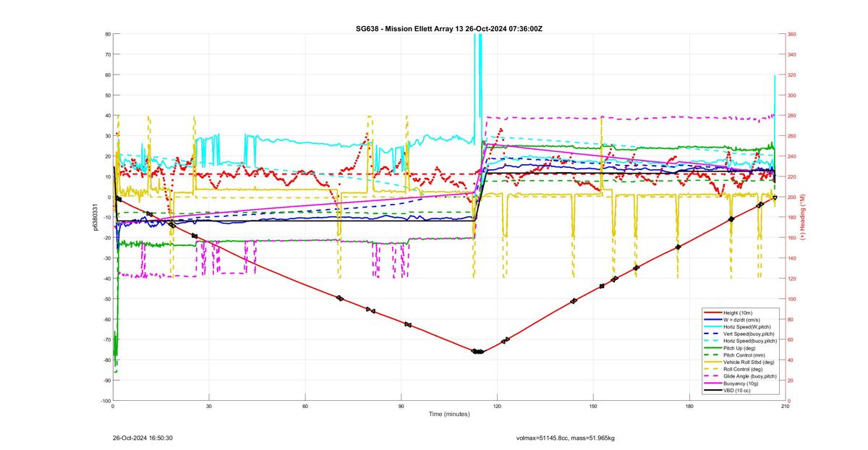The width and height of the screenshot is (868, 450).
Task: Click tick 90 on the Time axis
Action: coord(401,407)
